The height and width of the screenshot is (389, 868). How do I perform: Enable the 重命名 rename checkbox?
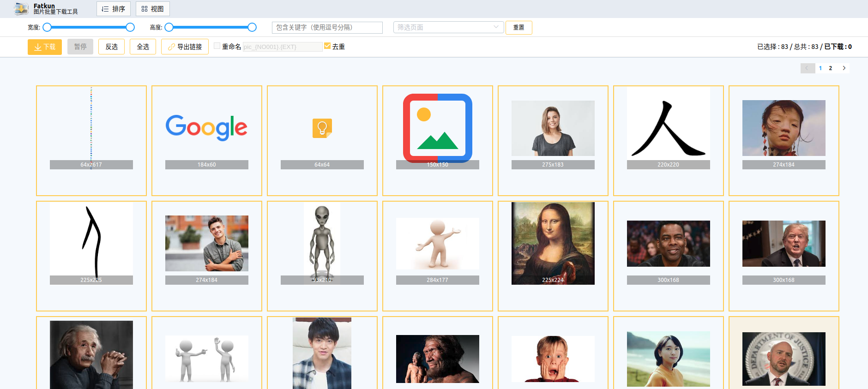pos(217,46)
